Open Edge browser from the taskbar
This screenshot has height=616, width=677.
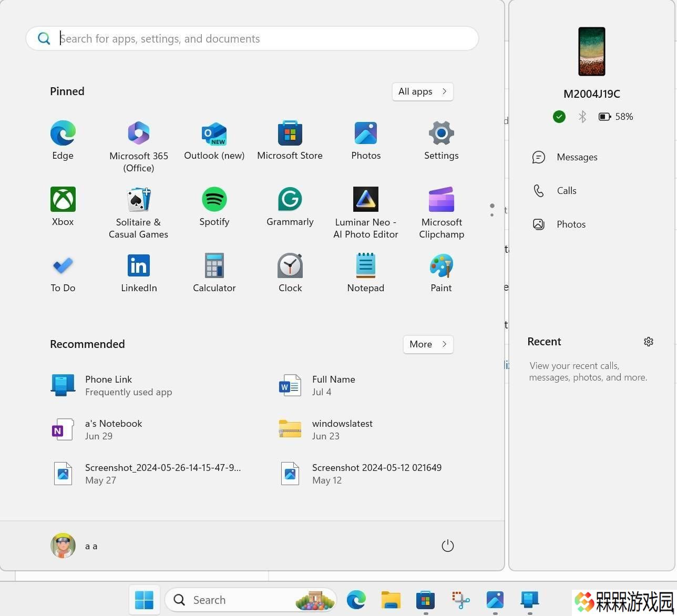pos(356,600)
